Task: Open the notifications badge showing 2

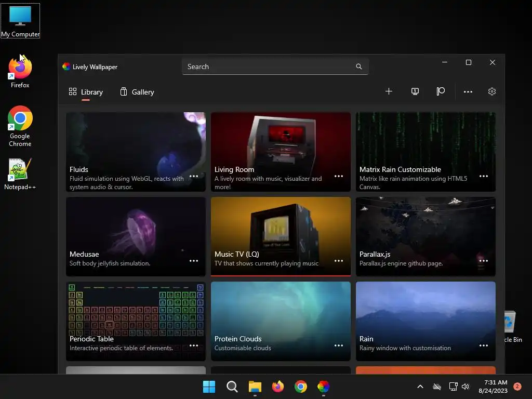Action: point(517,387)
